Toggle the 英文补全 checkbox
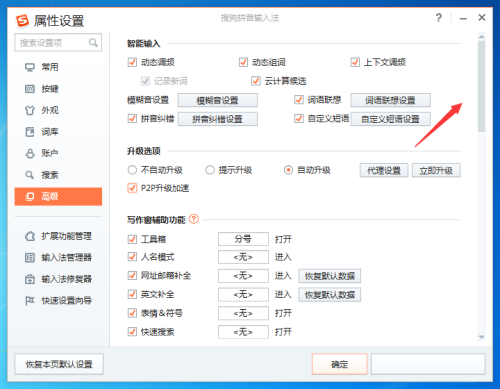The width and height of the screenshot is (500, 389). 132,294
